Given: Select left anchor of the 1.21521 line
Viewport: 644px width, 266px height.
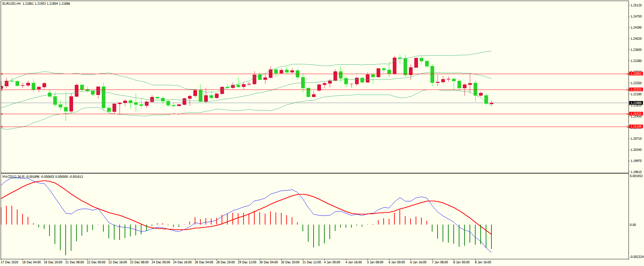Looking at the screenshot, I should click(2, 114).
